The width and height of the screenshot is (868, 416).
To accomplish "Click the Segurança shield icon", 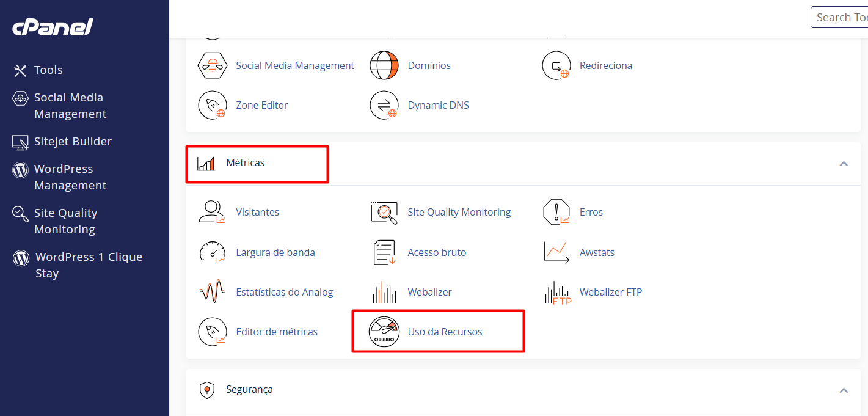I will click(x=206, y=389).
